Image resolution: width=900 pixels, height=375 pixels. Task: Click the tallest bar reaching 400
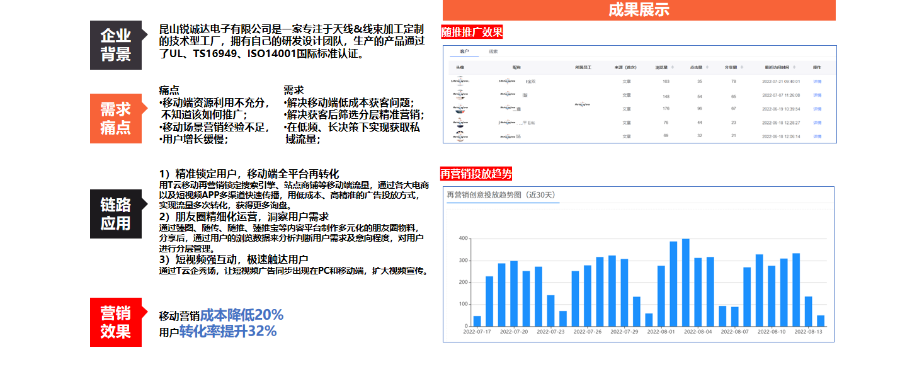[685, 283]
